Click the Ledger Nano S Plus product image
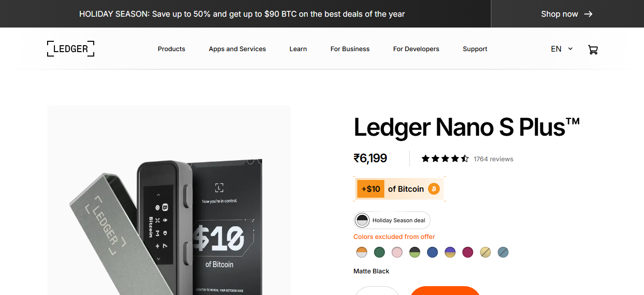The height and width of the screenshot is (295, 644). (168, 211)
